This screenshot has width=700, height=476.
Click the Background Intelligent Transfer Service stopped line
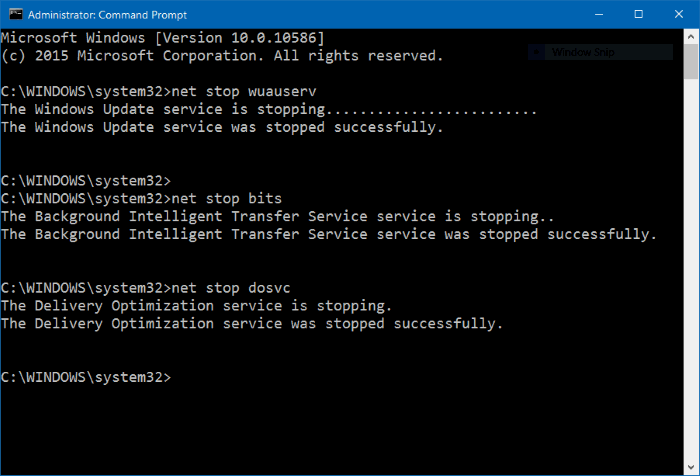pyautogui.click(x=328, y=234)
